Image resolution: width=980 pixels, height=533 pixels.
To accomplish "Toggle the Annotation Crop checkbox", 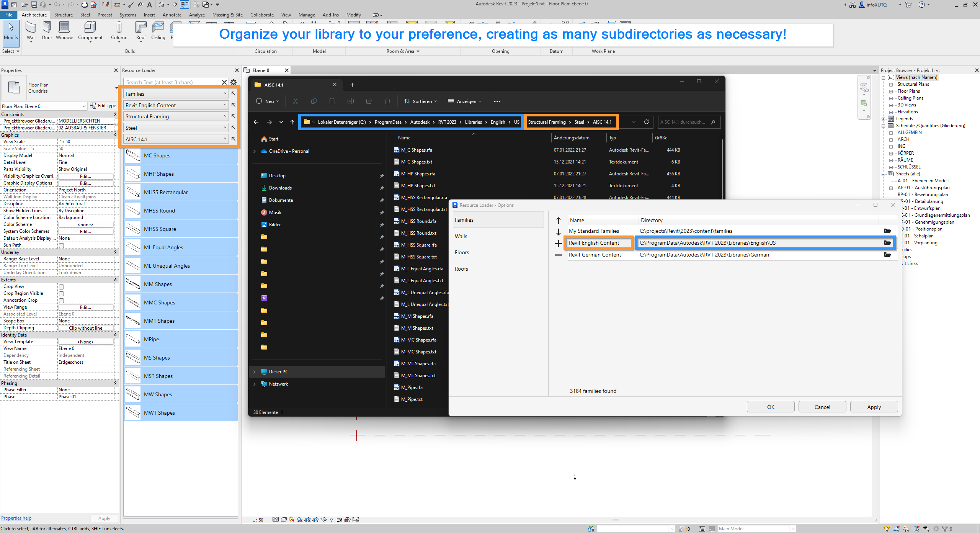I will click(61, 301).
